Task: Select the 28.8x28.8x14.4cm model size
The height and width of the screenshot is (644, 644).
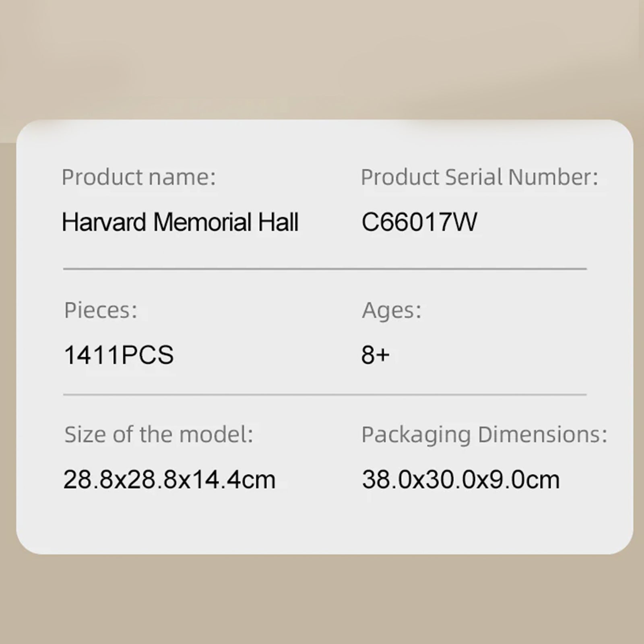Action: (x=169, y=479)
